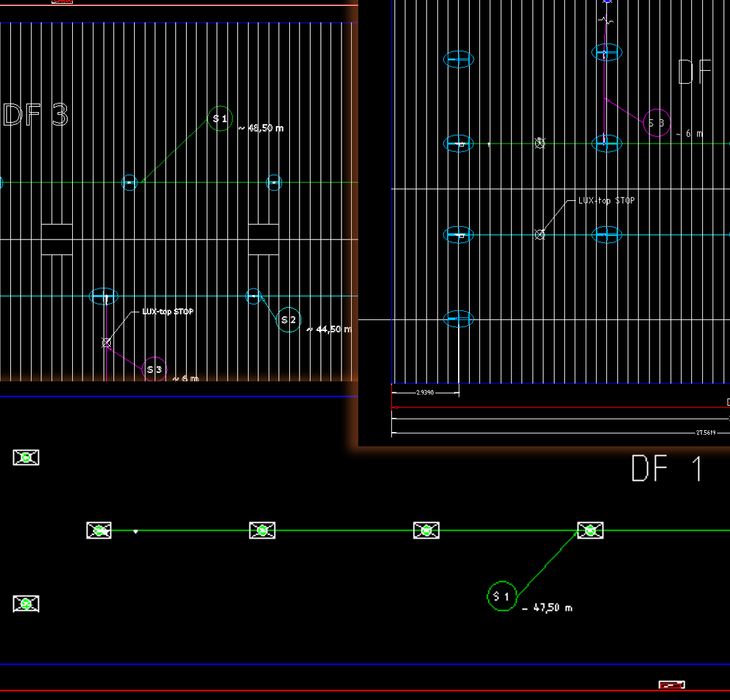Click the 27.5619 dimension value
Viewport: 730px width, 700px height.
(704, 433)
